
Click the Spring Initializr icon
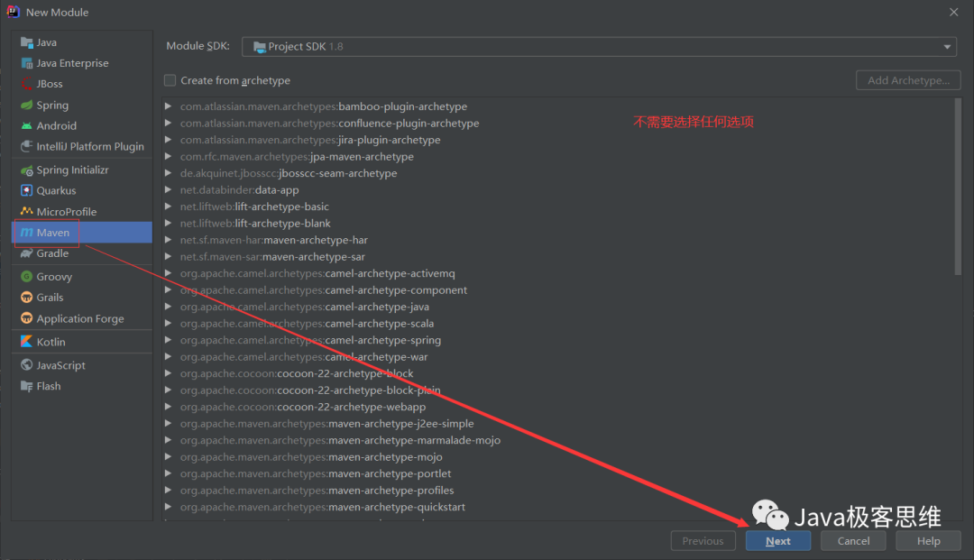click(x=27, y=170)
